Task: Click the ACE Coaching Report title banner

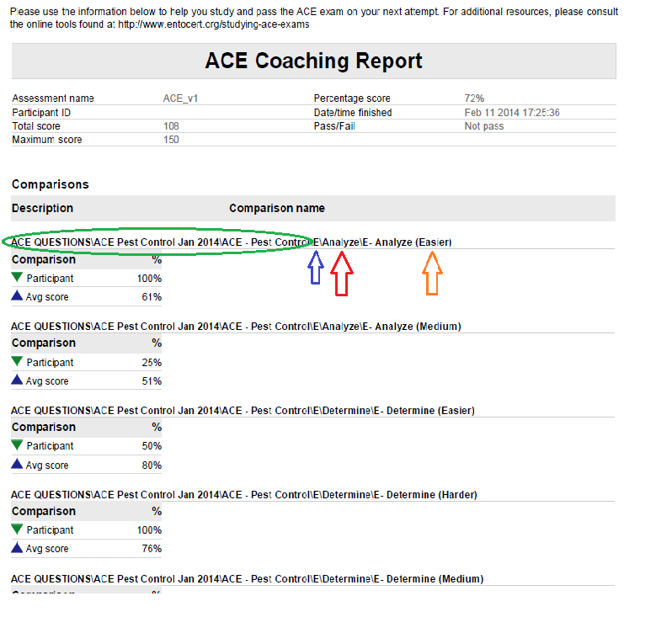Action: click(x=313, y=61)
